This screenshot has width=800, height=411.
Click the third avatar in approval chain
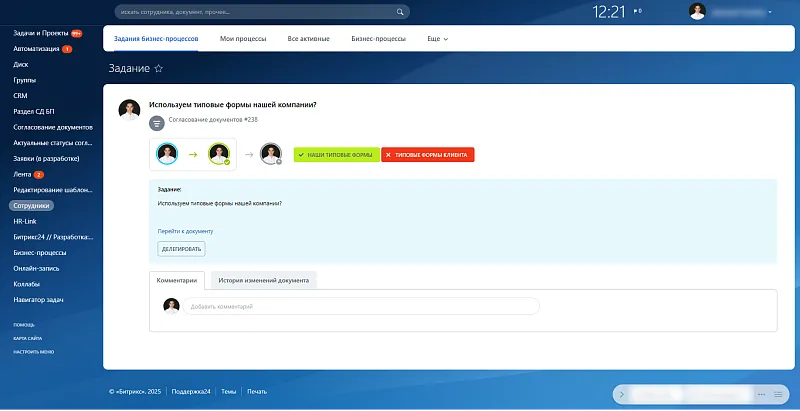coord(271,154)
